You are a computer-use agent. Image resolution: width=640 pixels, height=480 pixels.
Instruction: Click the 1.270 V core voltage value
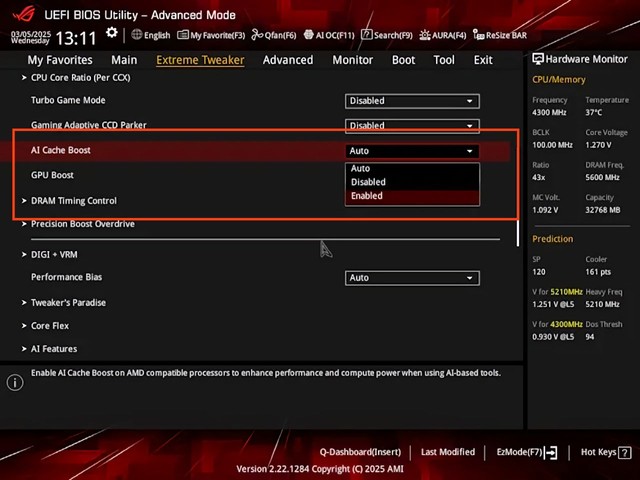(x=598, y=145)
